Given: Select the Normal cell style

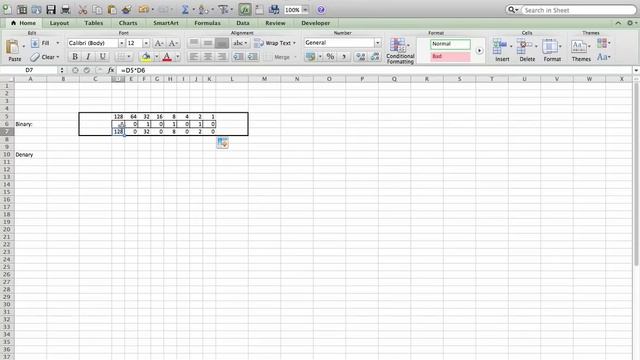Looking at the screenshot, I should click(x=450, y=44).
